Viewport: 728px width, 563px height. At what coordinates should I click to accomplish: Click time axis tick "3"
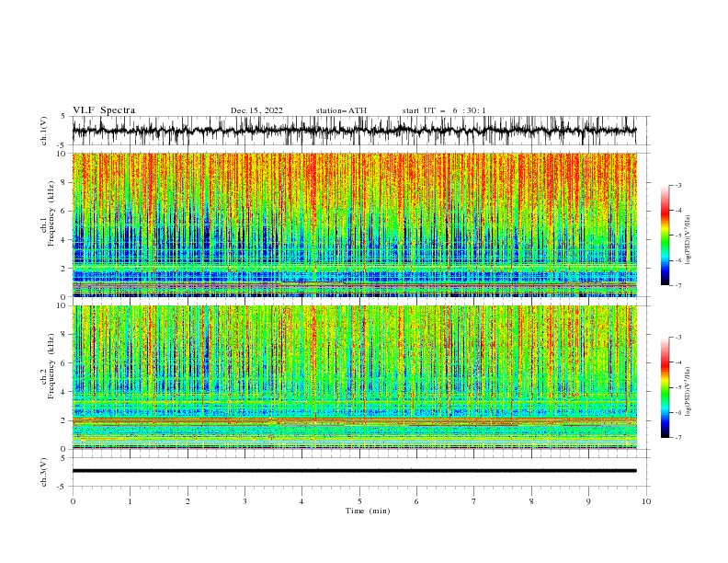pyautogui.click(x=245, y=501)
